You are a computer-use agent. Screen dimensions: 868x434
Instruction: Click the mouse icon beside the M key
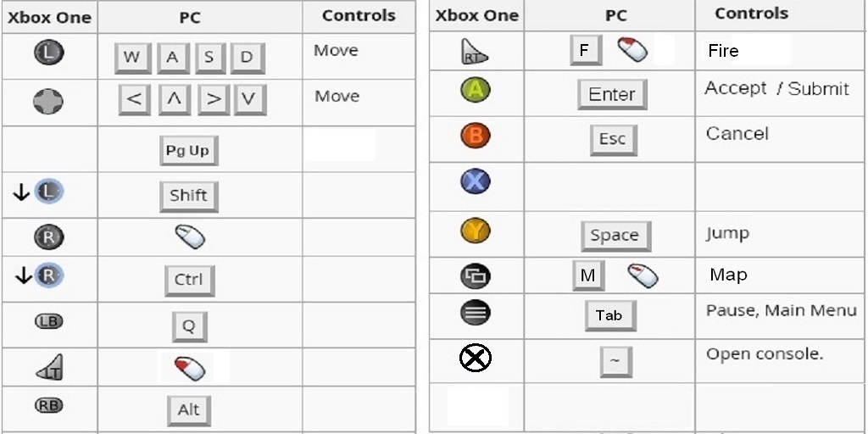643,275
